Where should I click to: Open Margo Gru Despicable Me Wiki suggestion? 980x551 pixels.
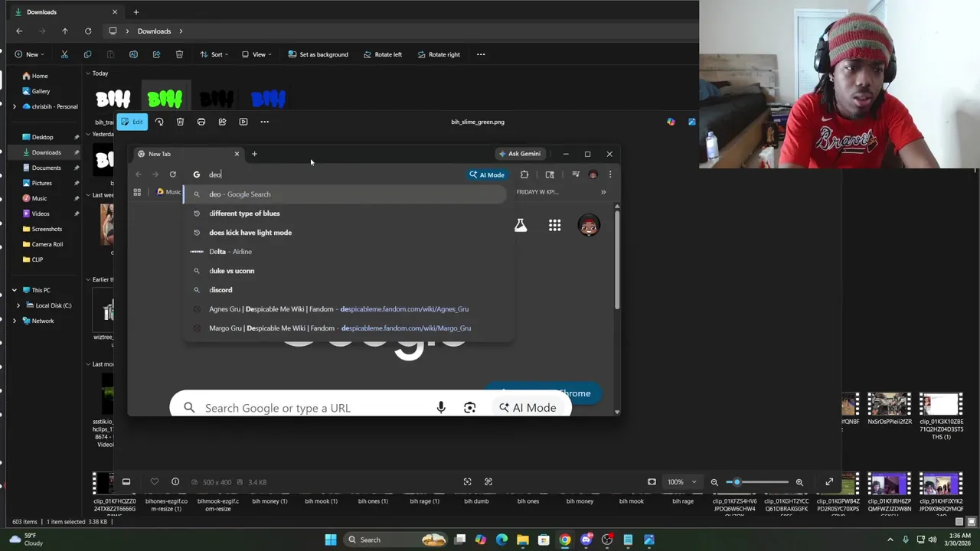345,328
